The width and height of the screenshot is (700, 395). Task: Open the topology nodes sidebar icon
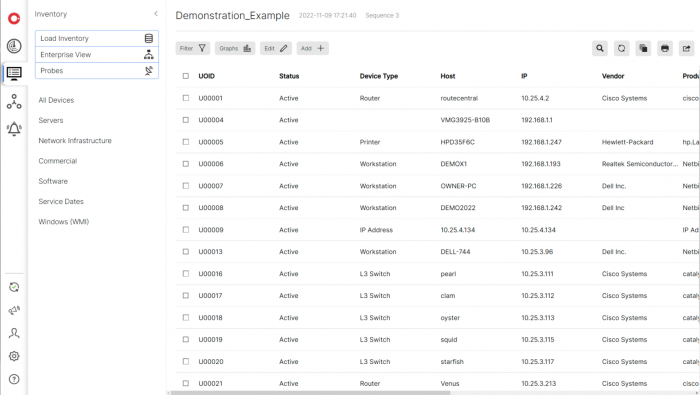click(x=14, y=101)
